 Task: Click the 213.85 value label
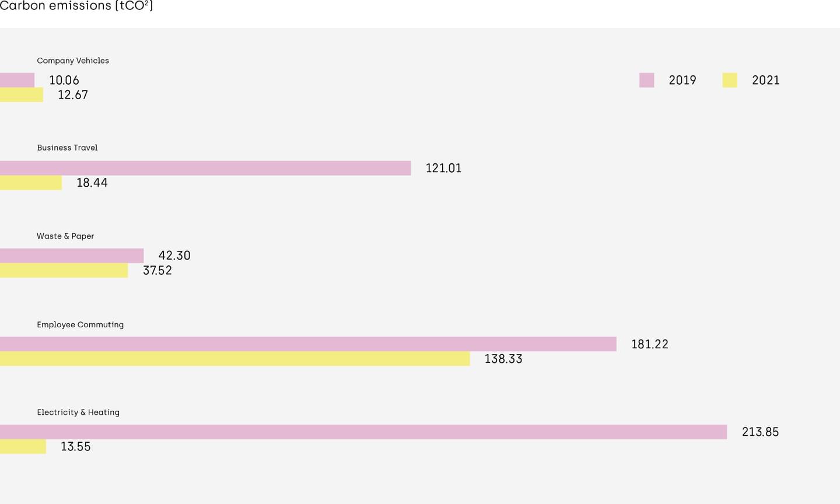760,432
